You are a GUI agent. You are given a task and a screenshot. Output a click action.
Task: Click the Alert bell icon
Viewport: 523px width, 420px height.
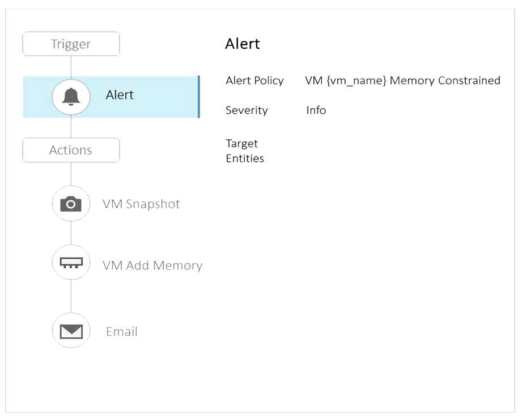[x=71, y=97]
